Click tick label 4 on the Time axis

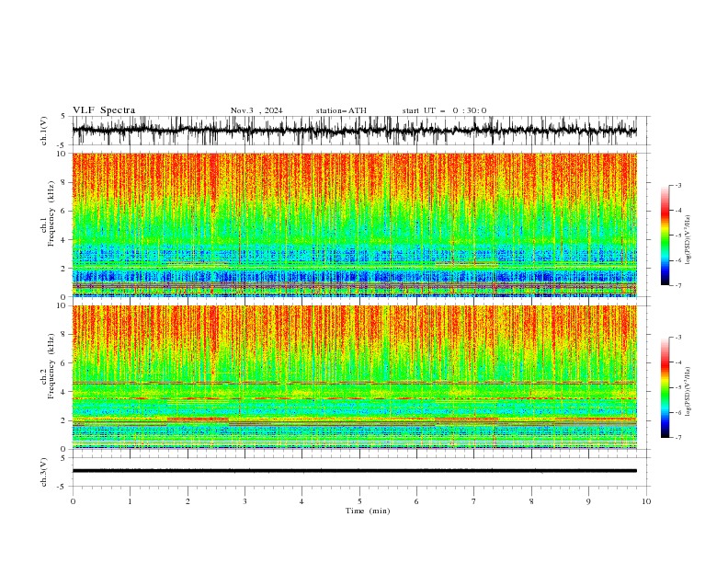coord(301,501)
